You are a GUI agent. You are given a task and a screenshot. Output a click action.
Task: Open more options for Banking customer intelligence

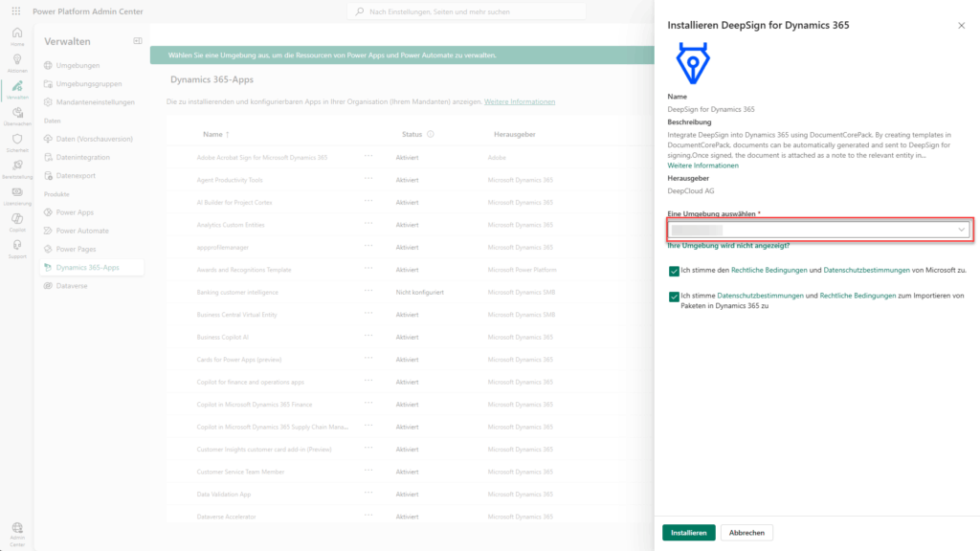(368, 291)
